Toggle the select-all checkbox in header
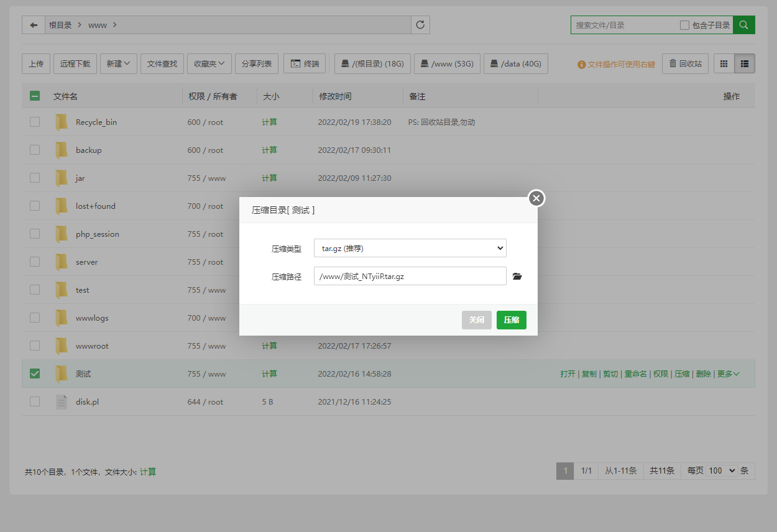Viewport: 777px width, 532px height. point(35,96)
